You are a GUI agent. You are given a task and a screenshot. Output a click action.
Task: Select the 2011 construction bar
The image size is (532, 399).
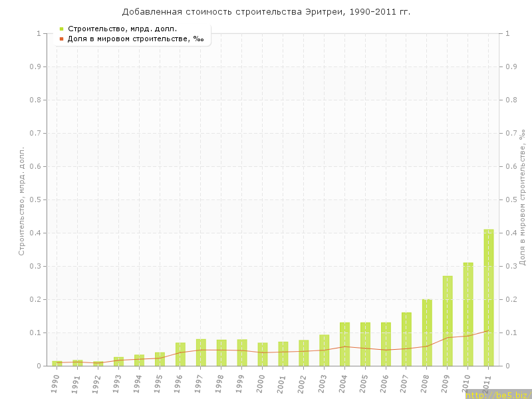[x=489, y=298]
